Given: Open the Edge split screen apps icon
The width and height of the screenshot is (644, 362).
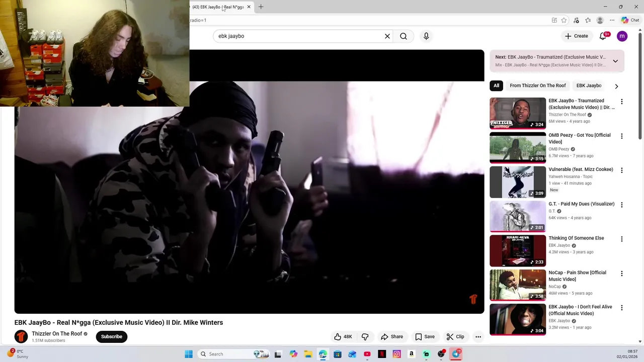Looking at the screenshot, I should coord(554,20).
